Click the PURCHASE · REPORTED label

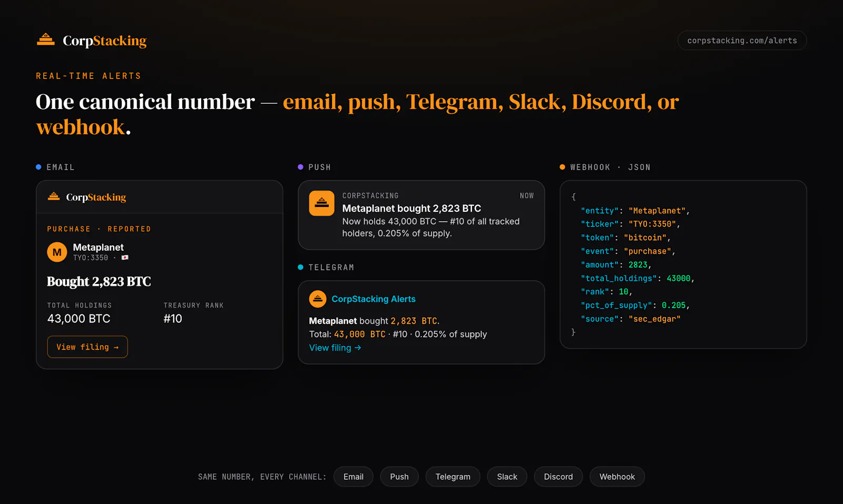(99, 229)
